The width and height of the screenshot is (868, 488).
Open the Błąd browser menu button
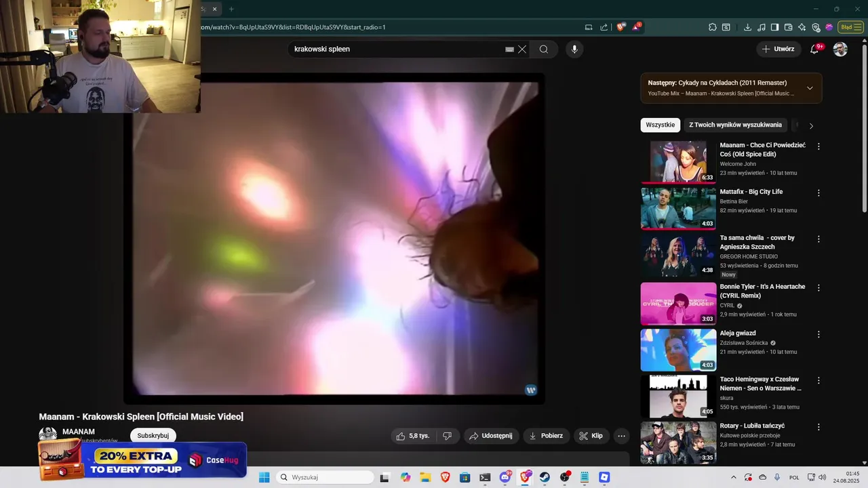pyautogui.click(x=850, y=27)
